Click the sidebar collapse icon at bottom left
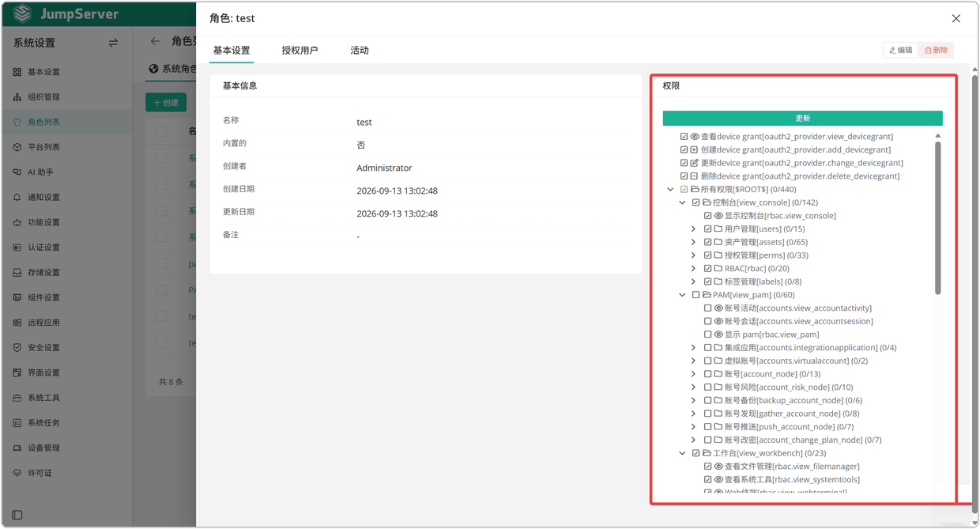 (x=17, y=515)
